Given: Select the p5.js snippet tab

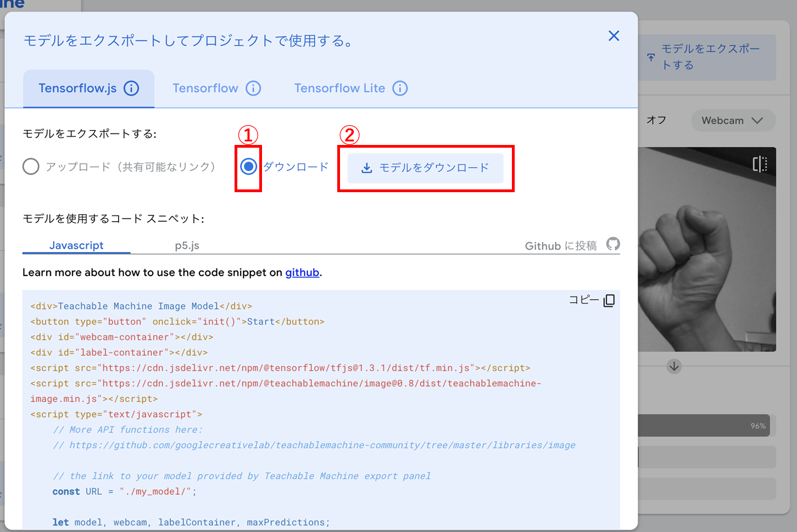Looking at the screenshot, I should [187, 245].
